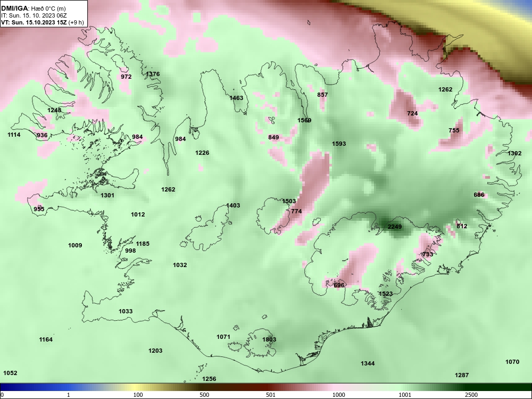The height and width of the screenshot is (399, 532).
Task: Click the 2500 mark on color scale
Action: tap(471, 395)
